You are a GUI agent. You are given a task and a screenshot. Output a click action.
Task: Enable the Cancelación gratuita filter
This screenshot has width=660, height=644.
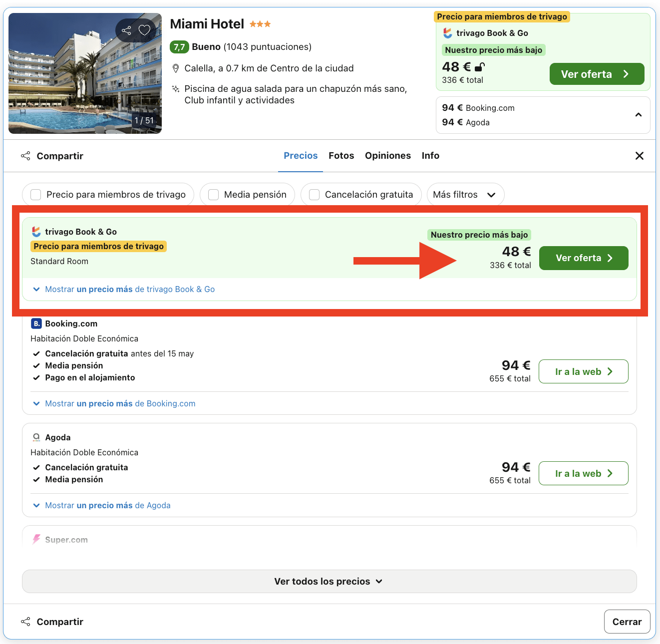coord(314,195)
